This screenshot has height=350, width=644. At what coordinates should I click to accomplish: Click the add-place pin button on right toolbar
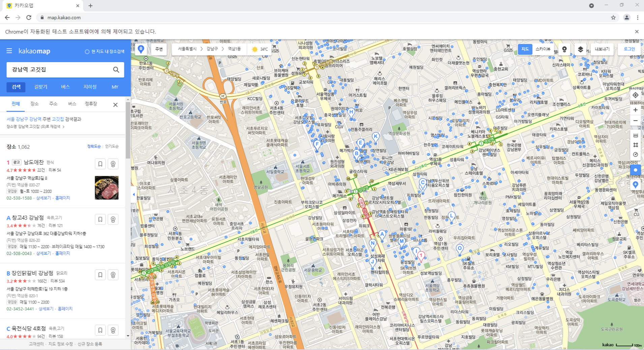pos(635,184)
